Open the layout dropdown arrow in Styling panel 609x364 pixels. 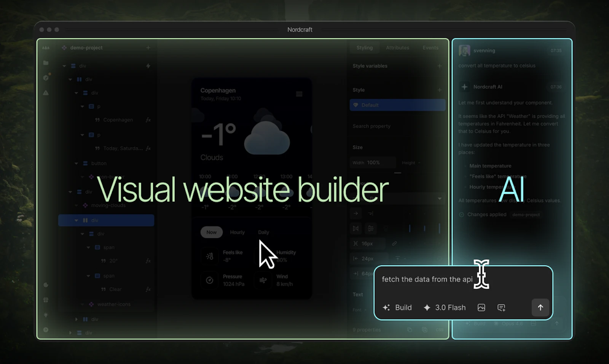(x=440, y=199)
